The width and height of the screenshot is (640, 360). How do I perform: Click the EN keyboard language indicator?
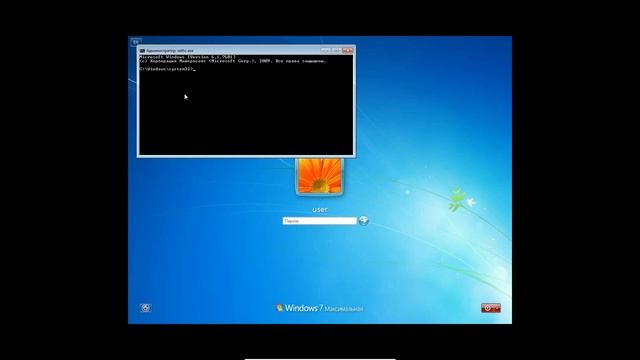[136, 42]
